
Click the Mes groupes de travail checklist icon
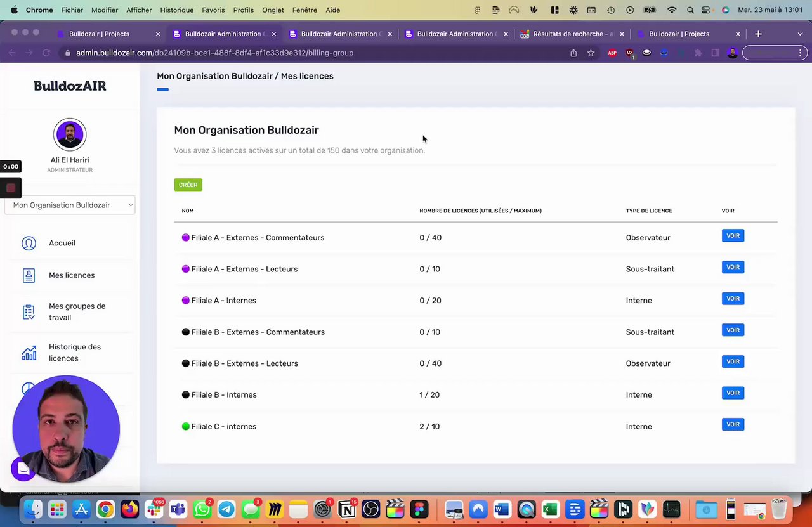pyautogui.click(x=29, y=312)
